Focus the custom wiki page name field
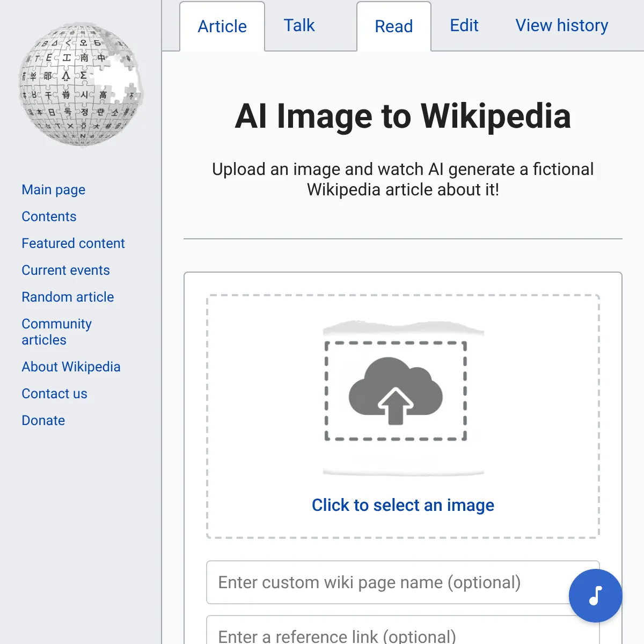This screenshot has width=644, height=644. (403, 582)
